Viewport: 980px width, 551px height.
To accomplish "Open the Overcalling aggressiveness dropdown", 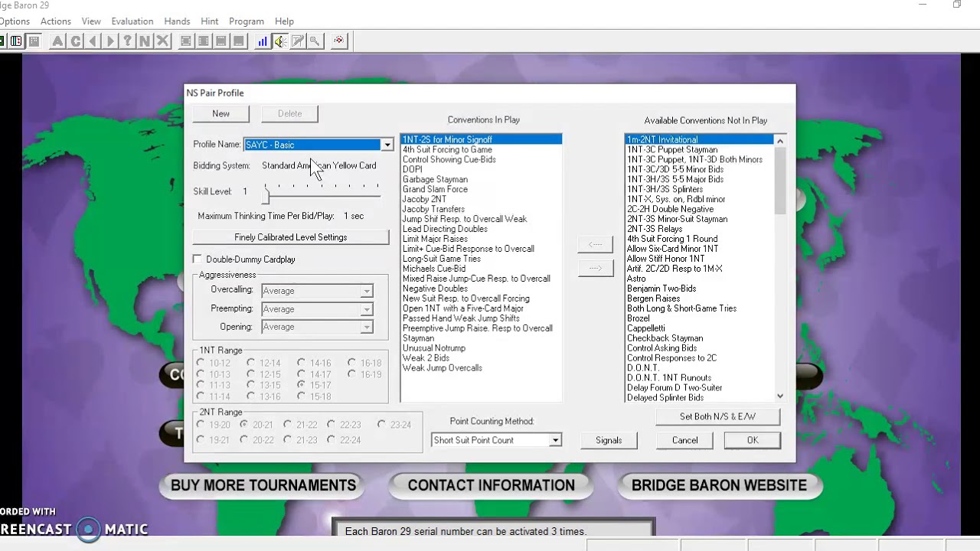I will point(367,291).
